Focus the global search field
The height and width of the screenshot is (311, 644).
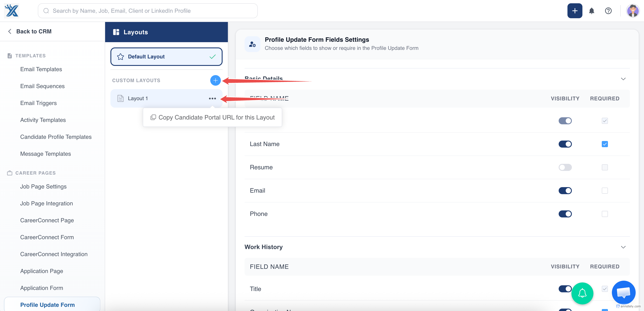(148, 11)
